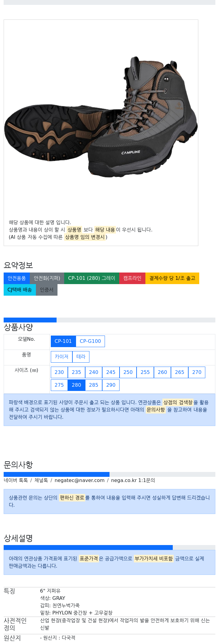Click the Campline hiking boot product image
219x644 pixels.
(x=101, y=117)
